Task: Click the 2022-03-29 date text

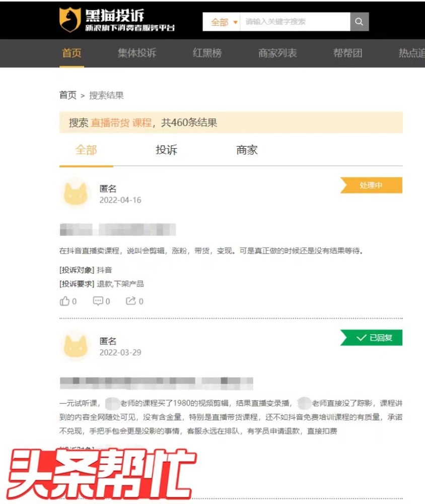Action: click(x=120, y=352)
